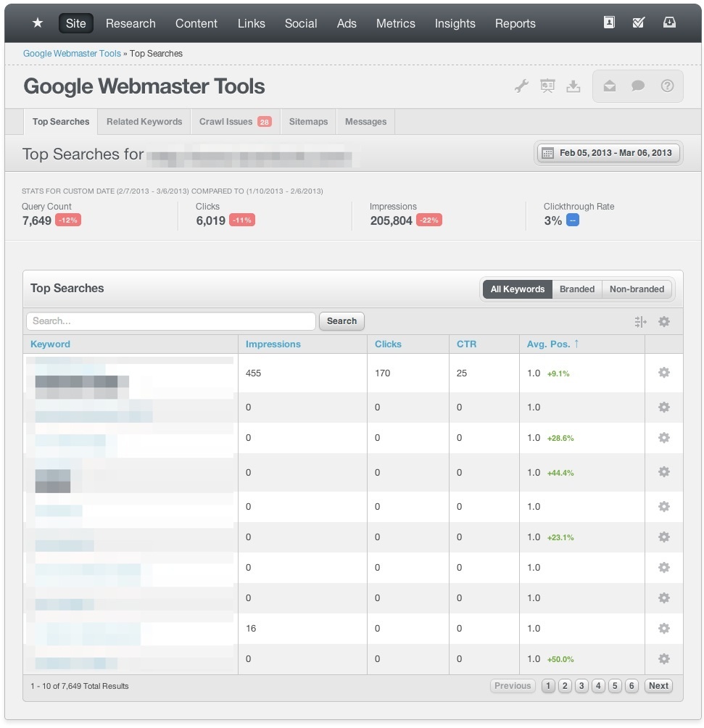This screenshot has height=728, width=704.
Task: Click the calendar icon in date range
Action: tap(547, 153)
